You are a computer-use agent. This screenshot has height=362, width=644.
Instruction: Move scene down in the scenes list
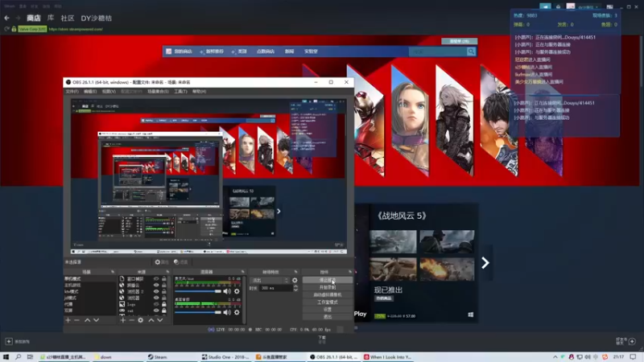[x=96, y=320]
